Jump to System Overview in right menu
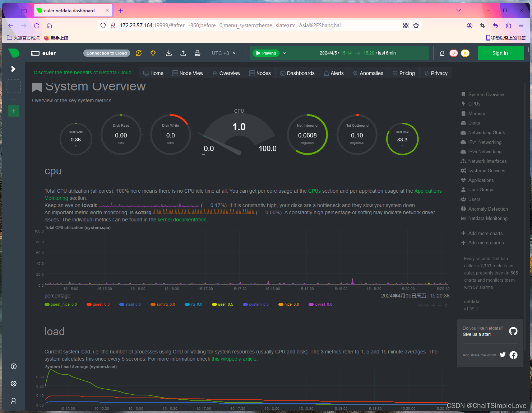 [482, 94]
